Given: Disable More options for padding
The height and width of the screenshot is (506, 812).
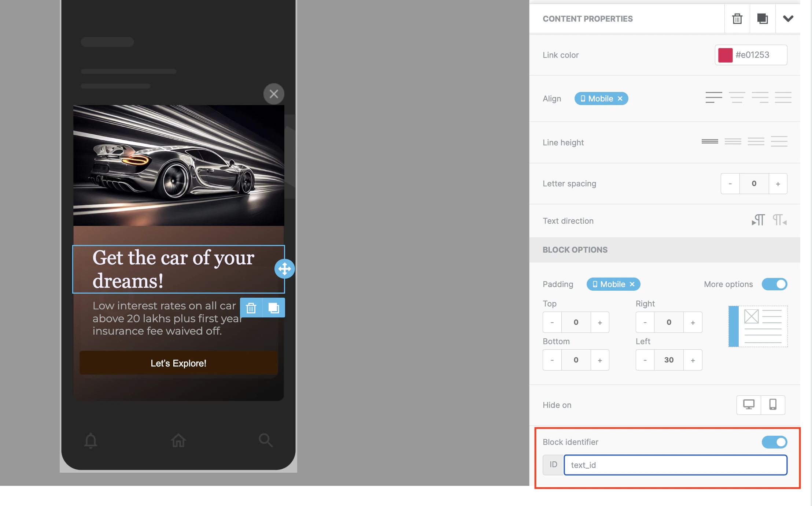Looking at the screenshot, I should pyautogui.click(x=775, y=284).
